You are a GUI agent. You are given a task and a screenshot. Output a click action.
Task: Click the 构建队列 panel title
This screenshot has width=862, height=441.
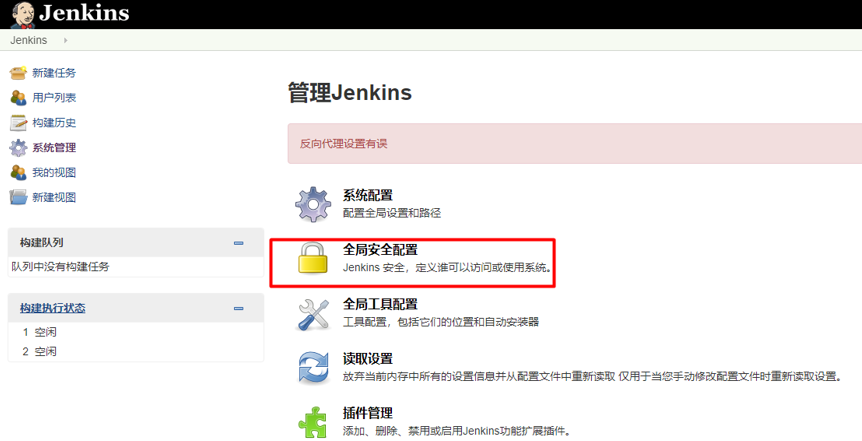(x=41, y=242)
